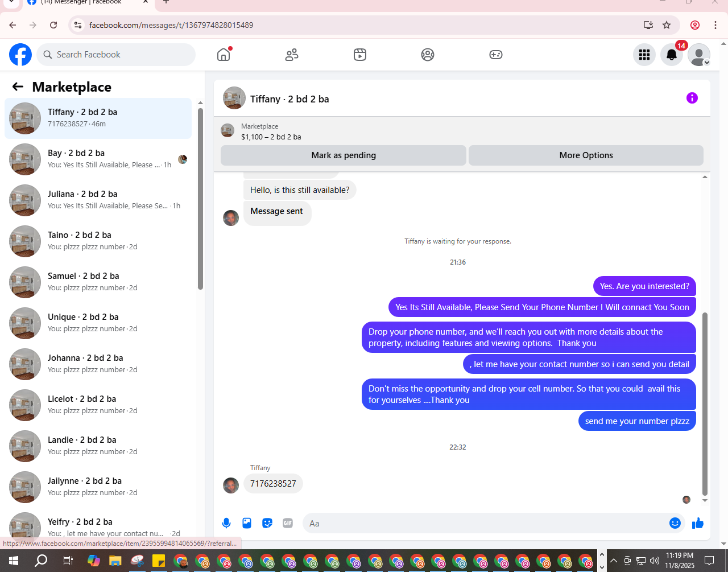The height and width of the screenshot is (572, 728).
Task: Open the Johanna · 2 bd 2 ba conversation
Action: click(x=98, y=364)
